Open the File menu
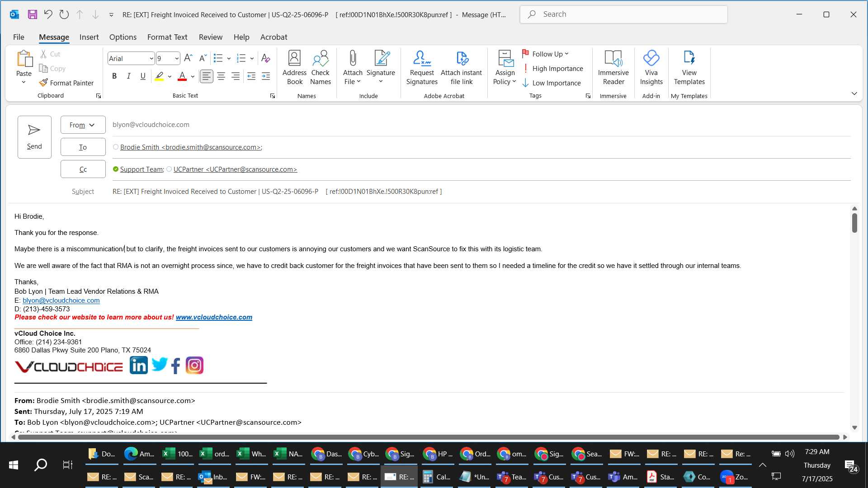 19,37
